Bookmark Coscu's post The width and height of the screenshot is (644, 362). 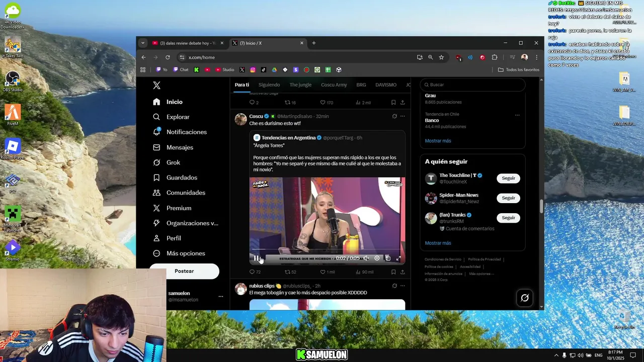click(x=393, y=272)
